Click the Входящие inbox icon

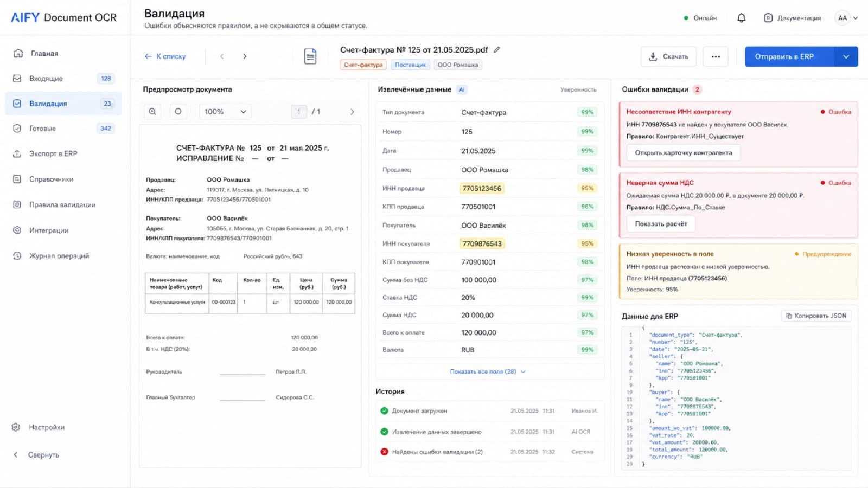[x=17, y=79]
